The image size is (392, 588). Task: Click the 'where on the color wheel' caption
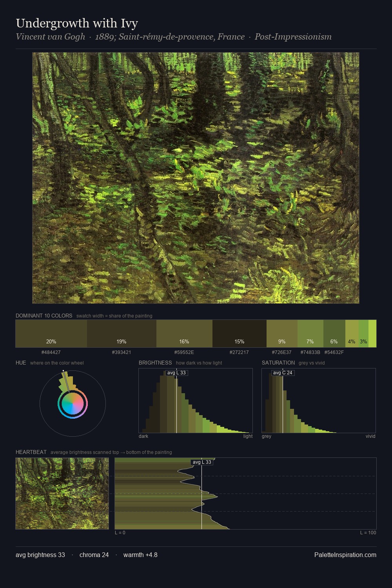tap(57, 363)
